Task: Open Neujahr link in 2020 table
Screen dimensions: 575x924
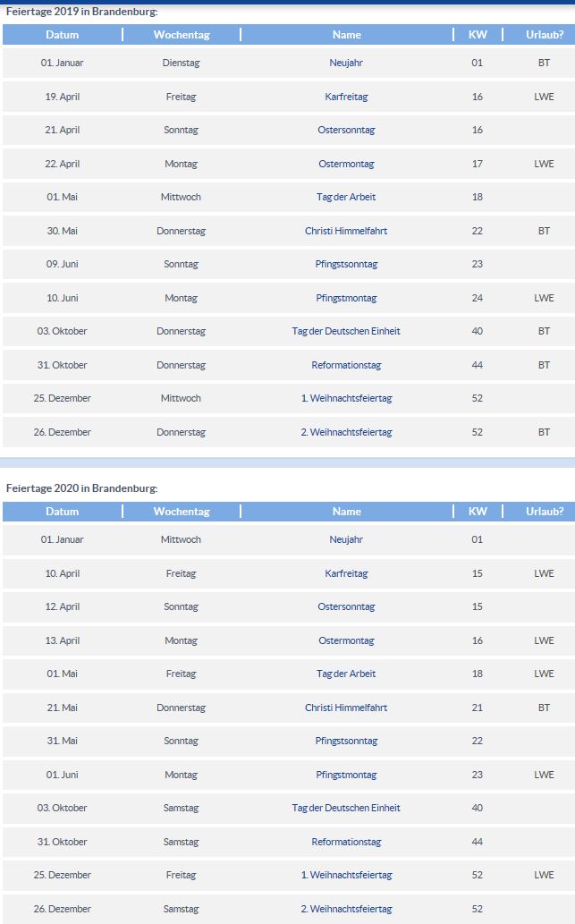Action: [346, 540]
